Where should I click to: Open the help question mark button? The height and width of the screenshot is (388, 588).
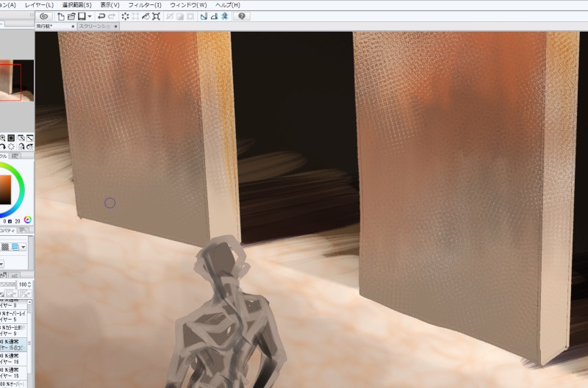coord(242,16)
